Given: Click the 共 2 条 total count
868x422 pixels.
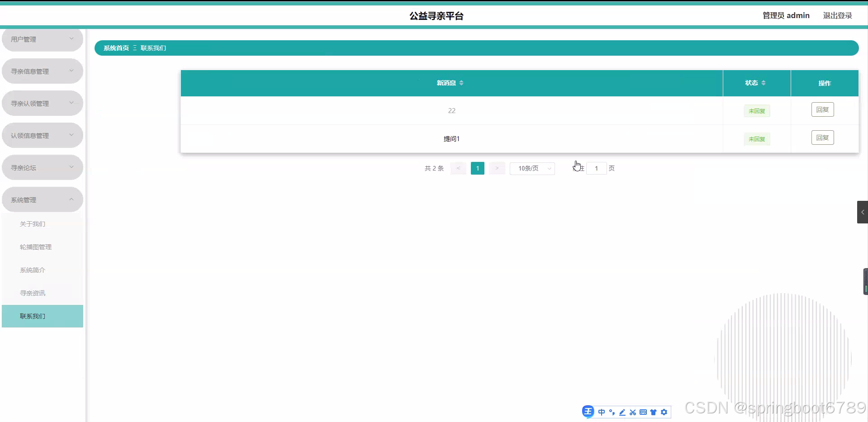Looking at the screenshot, I should tap(434, 168).
